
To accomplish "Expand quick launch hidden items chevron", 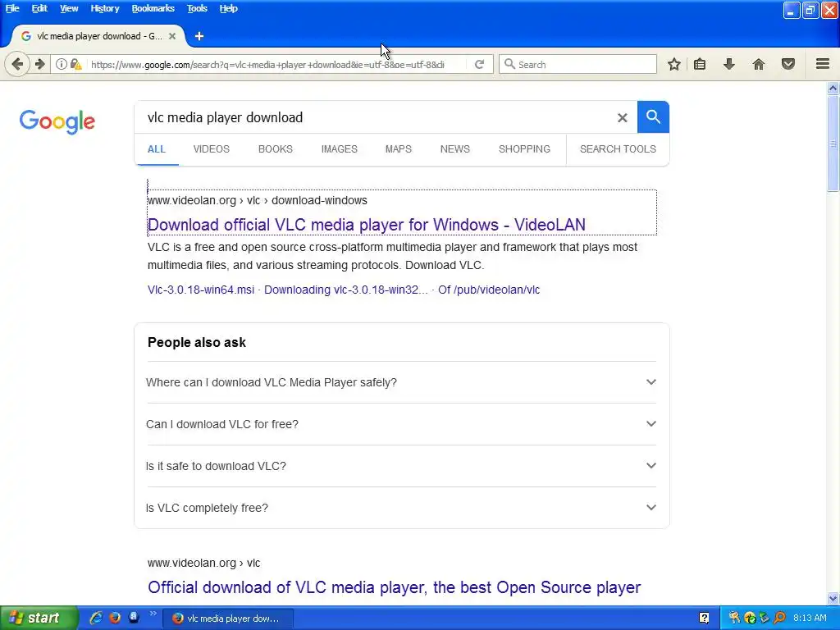I will coord(153,614).
